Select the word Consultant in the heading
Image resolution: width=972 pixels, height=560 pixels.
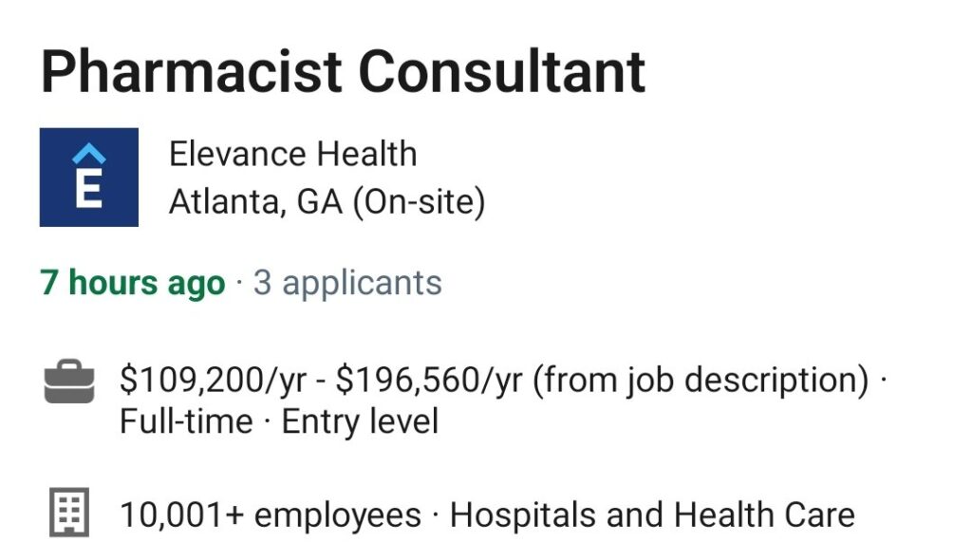tap(501, 72)
